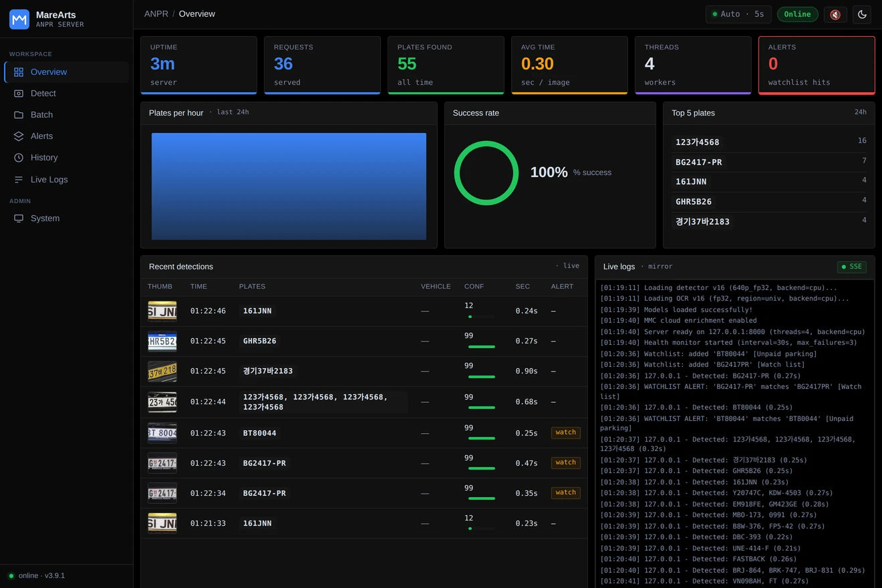Image resolution: width=882 pixels, height=588 pixels.
Task: Click the SSE badge in Live logs
Action: tap(852, 267)
